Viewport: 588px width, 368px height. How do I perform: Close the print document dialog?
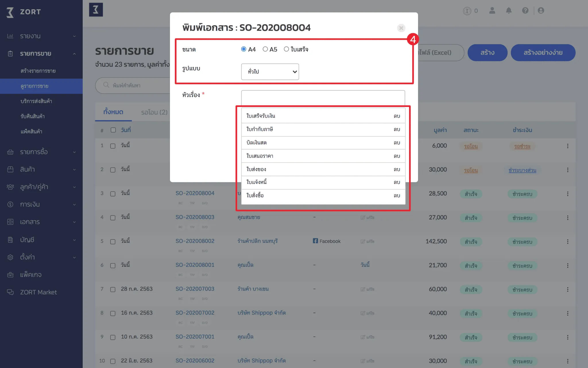tap(401, 28)
